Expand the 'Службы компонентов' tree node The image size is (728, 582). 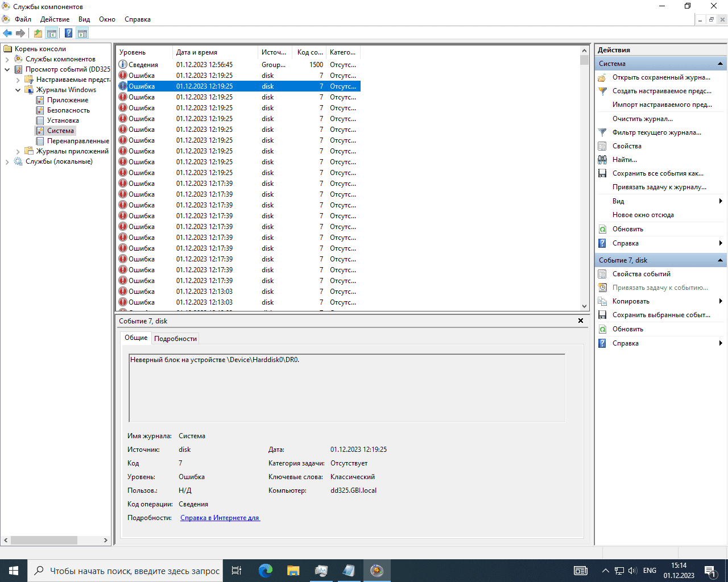click(x=7, y=59)
